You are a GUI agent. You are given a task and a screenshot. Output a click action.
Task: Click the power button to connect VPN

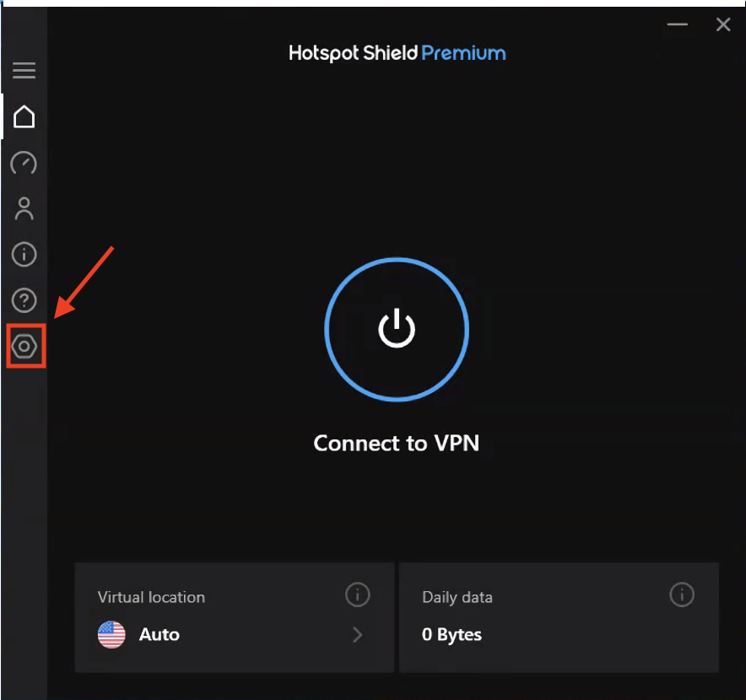pos(397,329)
